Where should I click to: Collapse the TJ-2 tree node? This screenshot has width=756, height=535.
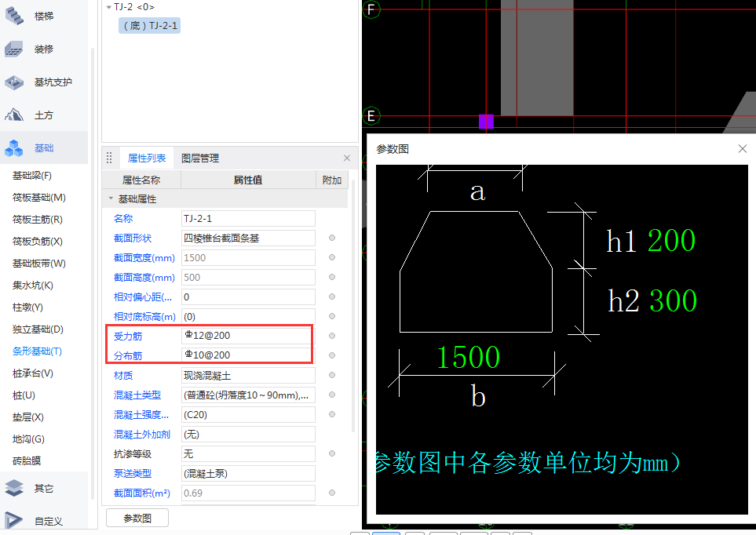coord(108,7)
